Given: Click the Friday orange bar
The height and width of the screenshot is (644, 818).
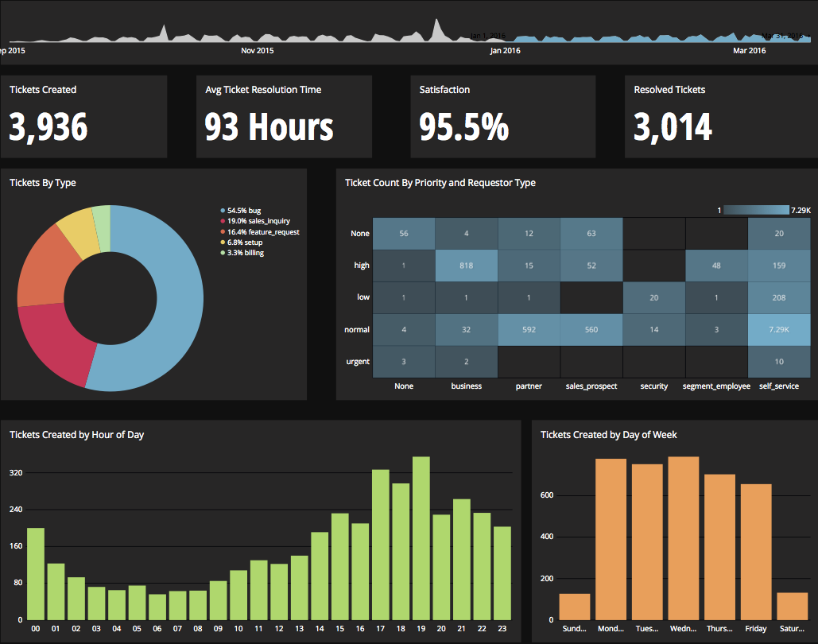Looking at the screenshot, I should pyautogui.click(x=756, y=552).
